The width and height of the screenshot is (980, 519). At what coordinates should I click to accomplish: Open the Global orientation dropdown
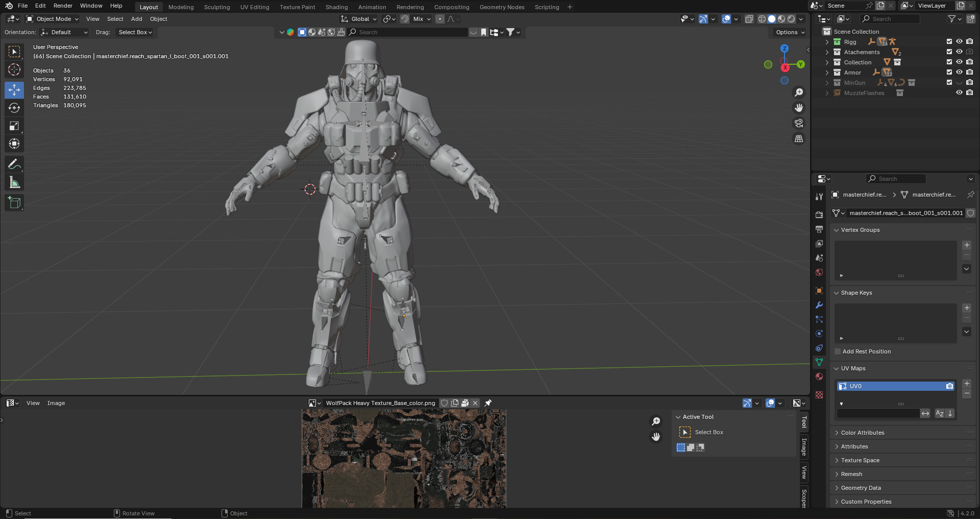point(359,19)
